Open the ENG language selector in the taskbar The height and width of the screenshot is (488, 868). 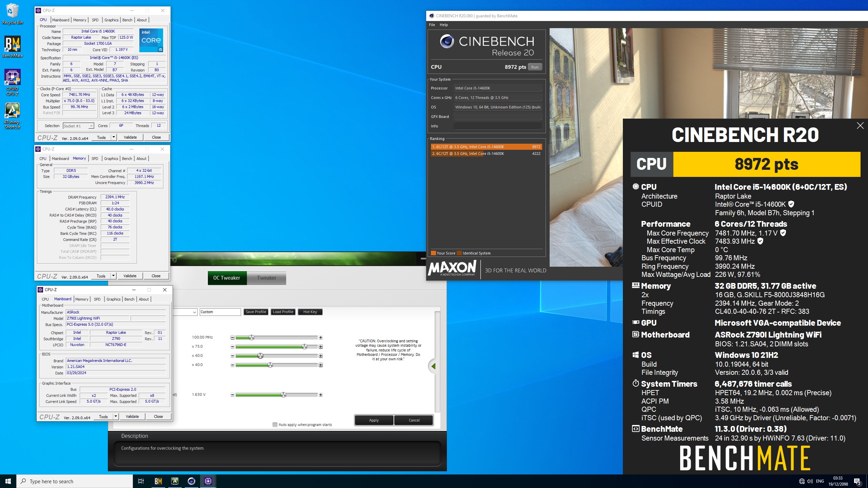820,481
